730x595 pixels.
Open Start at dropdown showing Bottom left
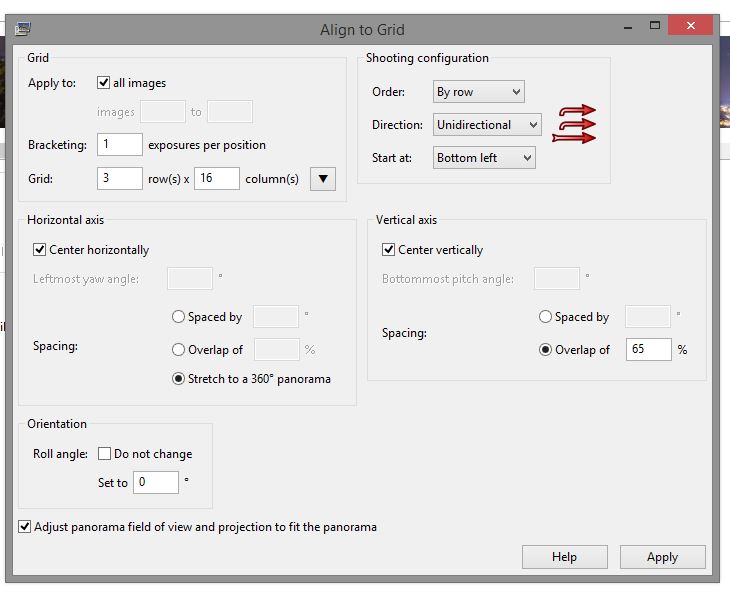pos(484,158)
